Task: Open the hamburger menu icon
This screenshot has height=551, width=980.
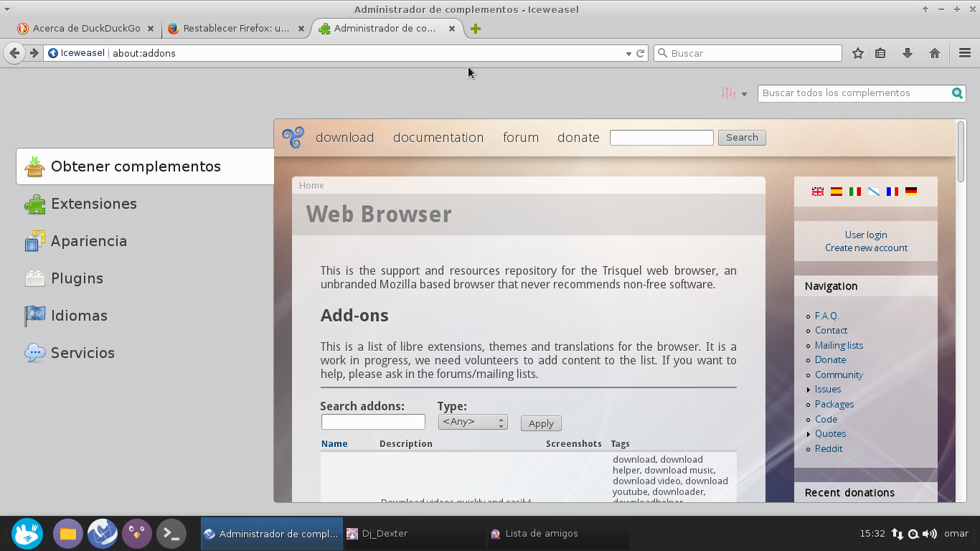Action: coord(965,53)
